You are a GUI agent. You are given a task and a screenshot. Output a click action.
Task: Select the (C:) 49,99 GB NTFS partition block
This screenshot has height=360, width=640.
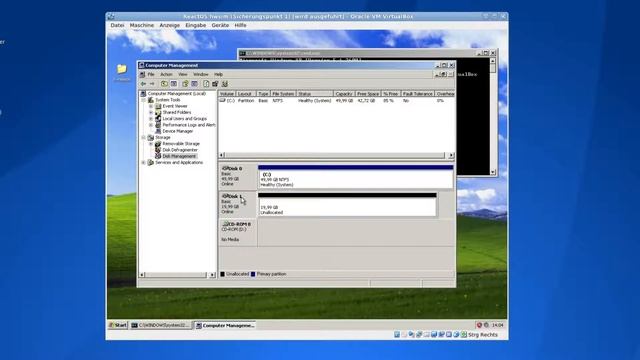356,177
